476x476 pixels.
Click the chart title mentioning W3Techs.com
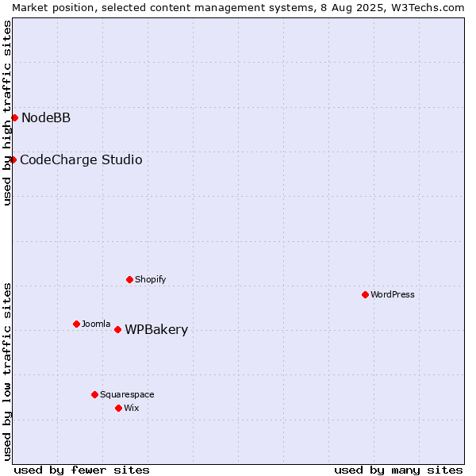click(238, 8)
